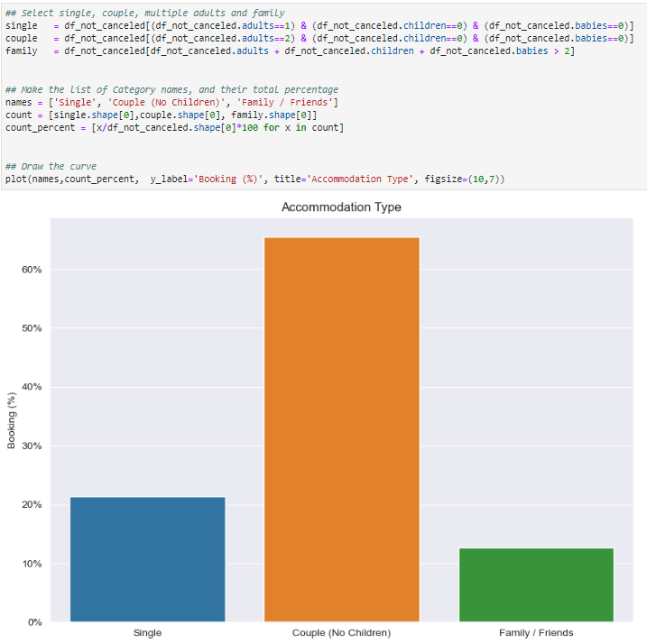647x644 pixels.
Task: Click the "count_percent" list comprehension line
Action: [x=173, y=128]
